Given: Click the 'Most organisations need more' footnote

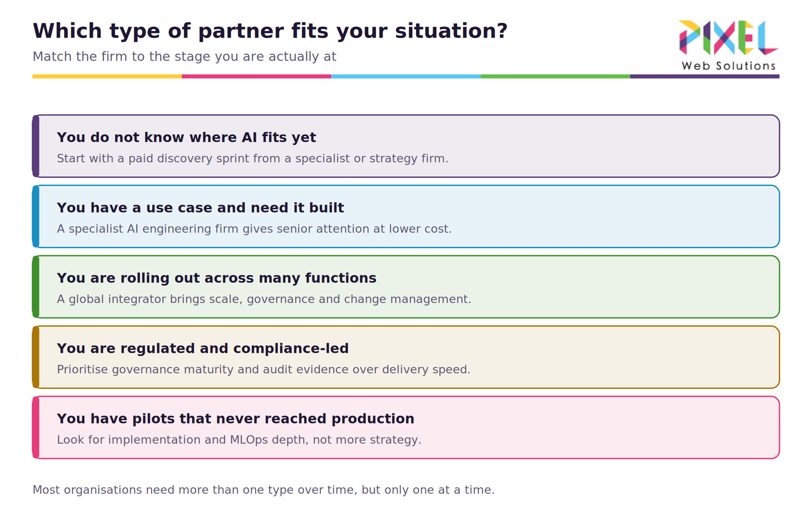Looking at the screenshot, I should pos(263,490).
